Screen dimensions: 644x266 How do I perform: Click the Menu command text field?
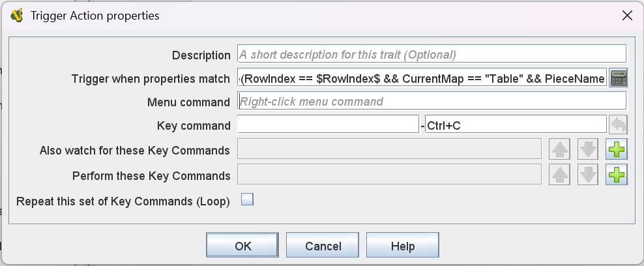(x=432, y=102)
